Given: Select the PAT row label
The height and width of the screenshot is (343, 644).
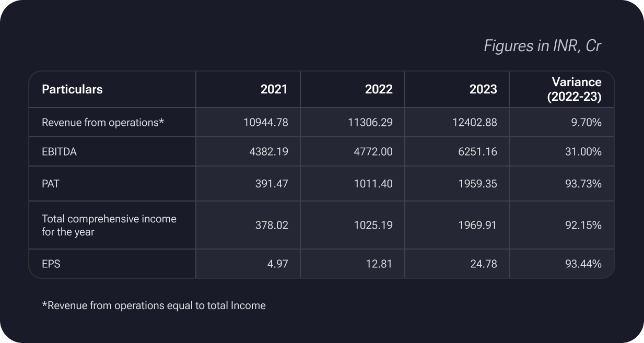Looking at the screenshot, I should point(51,184).
